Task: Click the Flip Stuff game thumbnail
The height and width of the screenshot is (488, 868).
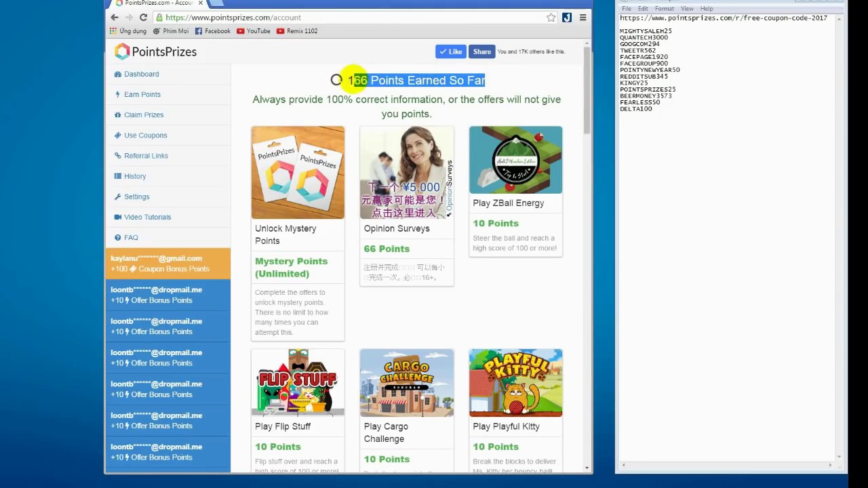Action: 298,383
